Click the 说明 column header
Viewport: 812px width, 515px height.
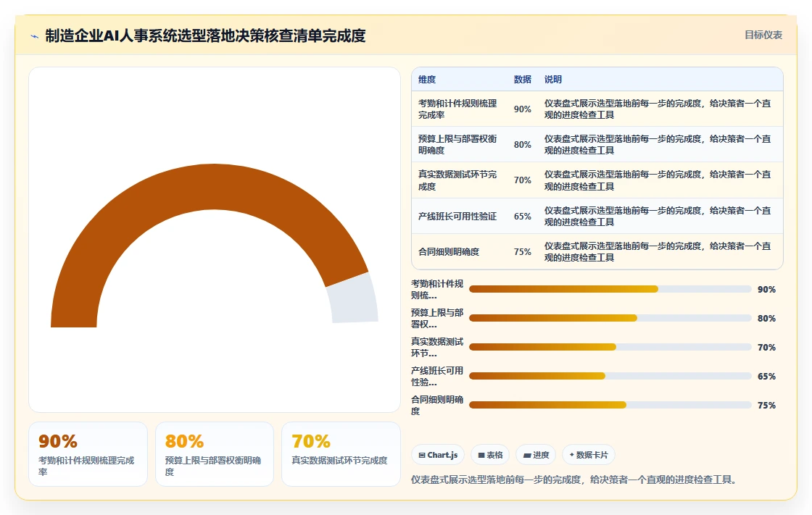click(553, 79)
